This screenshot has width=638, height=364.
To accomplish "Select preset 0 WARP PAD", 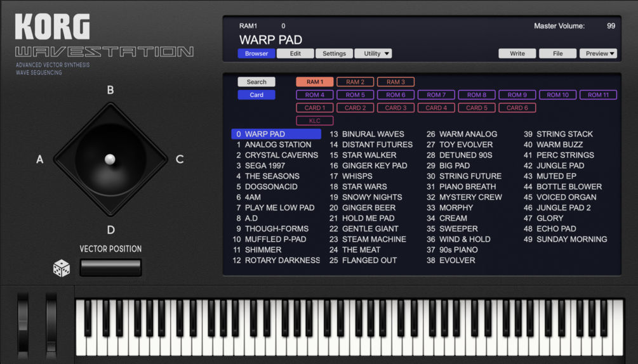I will 276,134.
